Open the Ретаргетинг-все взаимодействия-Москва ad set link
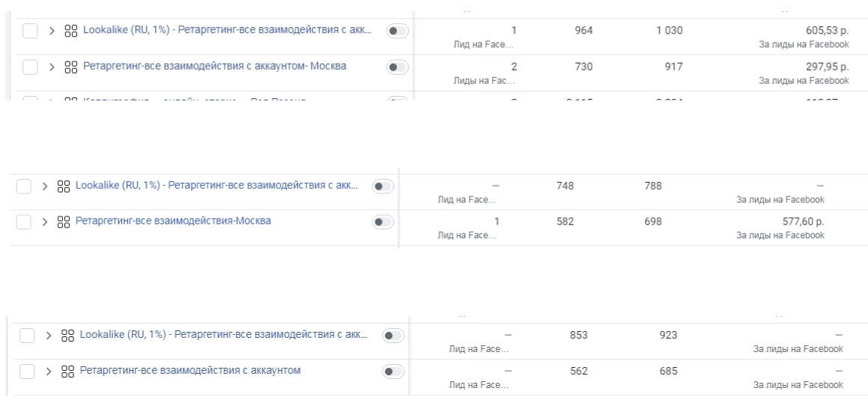This screenshot has width=868, height=409. (164, 222)
